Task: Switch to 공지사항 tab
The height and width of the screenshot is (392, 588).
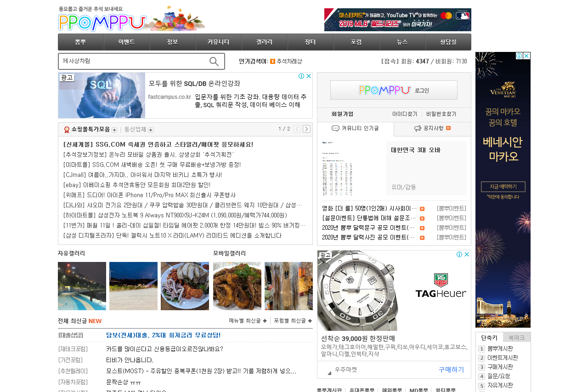Action: [x=432, y=129]
